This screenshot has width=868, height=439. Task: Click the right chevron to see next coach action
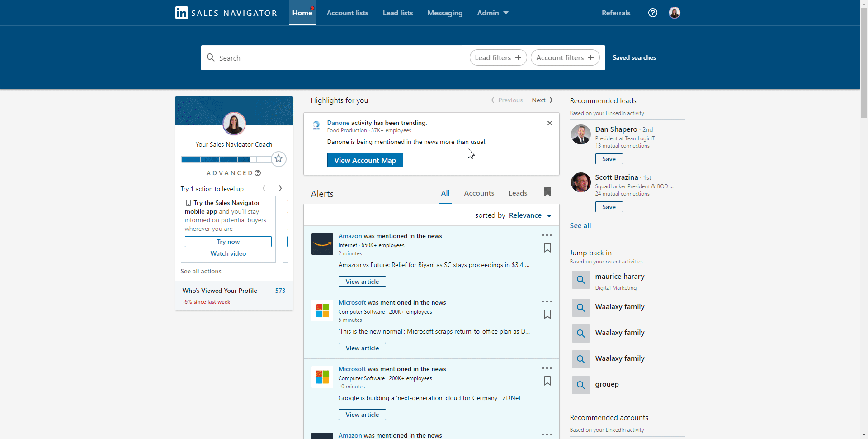click(280, 188)
